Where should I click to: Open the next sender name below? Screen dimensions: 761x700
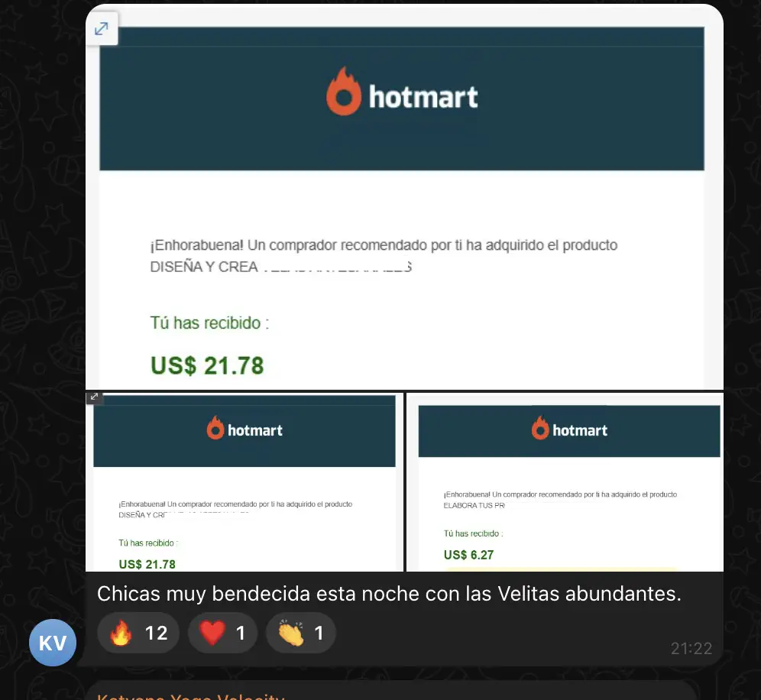pyautogui.click(x=190, y=696)
